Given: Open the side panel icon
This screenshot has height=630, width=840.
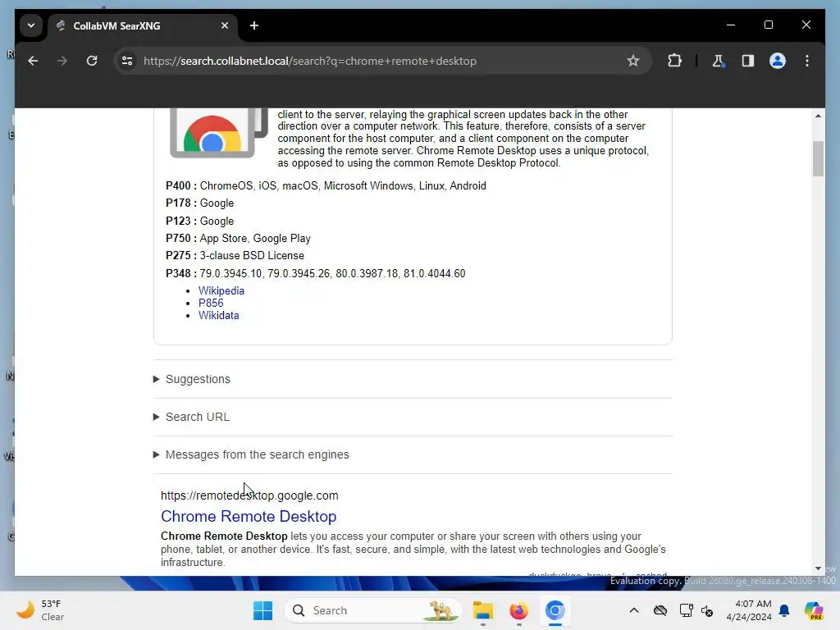Looking at the screenshot, I should (748, 61).
